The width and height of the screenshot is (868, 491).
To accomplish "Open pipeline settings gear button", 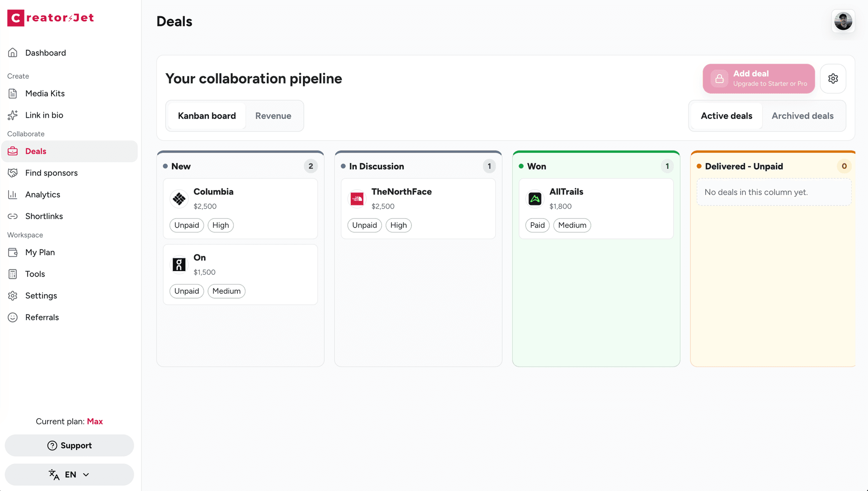I will (x=833, y=79).
